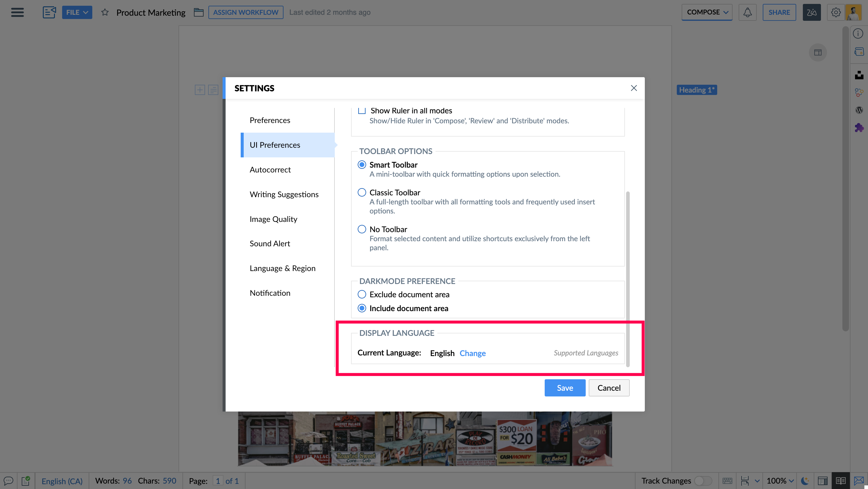Toggle night mode moon icon
Image resolution: width=868 pixels, height=489 pixels.
805,481
